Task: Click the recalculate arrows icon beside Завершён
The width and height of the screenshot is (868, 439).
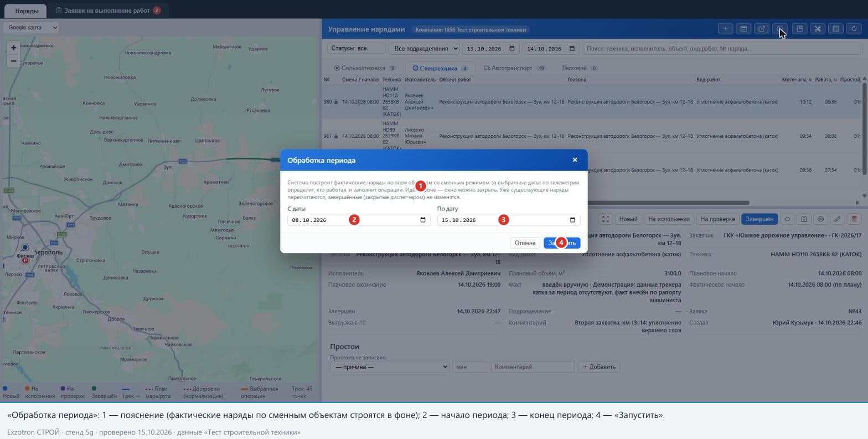Action: 787,219
